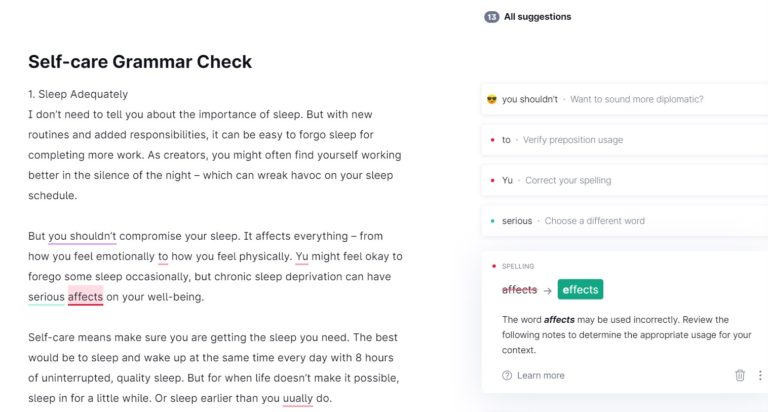Open the three-dot more options menu
The image size is (768, 412).
coord(761,375)
